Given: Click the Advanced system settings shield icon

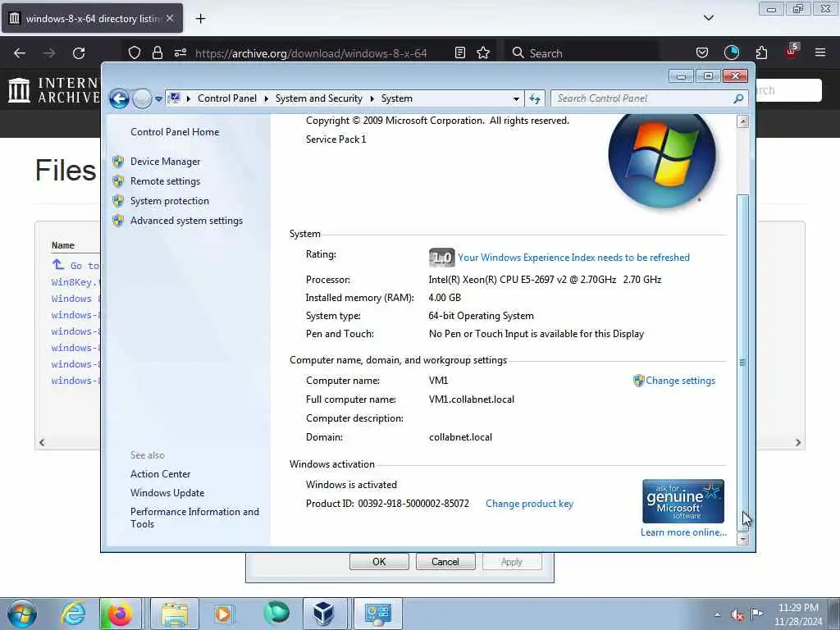Looking at the screenshot, I should coord(118,221).
